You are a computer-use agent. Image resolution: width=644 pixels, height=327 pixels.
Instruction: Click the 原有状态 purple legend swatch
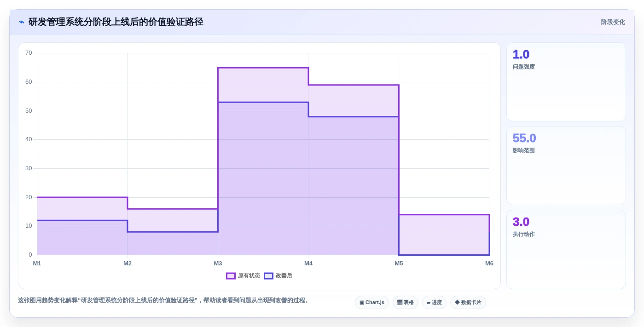click(231, 276)
